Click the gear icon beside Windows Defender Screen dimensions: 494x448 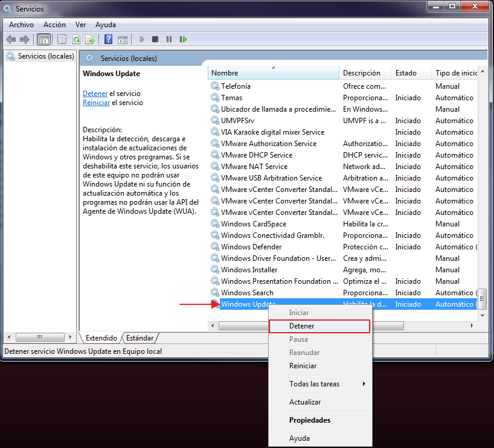[215, 247]
